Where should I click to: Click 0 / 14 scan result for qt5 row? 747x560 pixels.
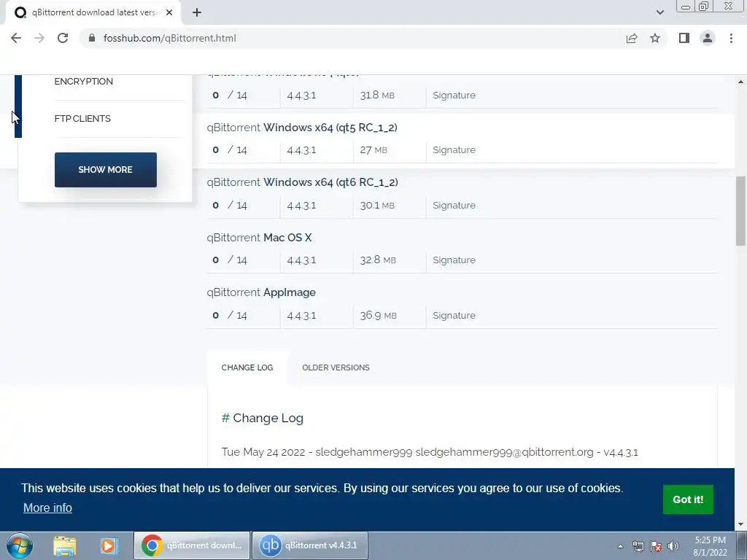click(230, 150)
